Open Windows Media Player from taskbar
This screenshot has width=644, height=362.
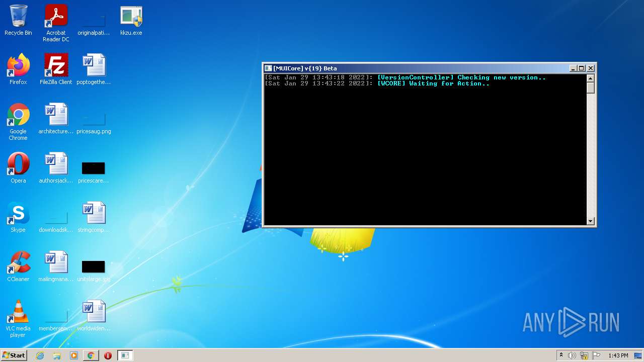coord(74,355)
